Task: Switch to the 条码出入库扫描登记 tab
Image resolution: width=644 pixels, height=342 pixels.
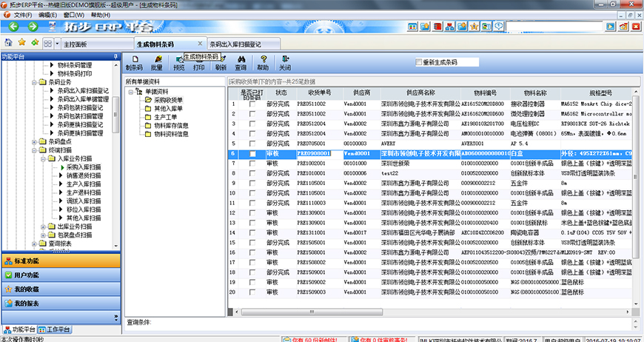Action: click(235, 44)
